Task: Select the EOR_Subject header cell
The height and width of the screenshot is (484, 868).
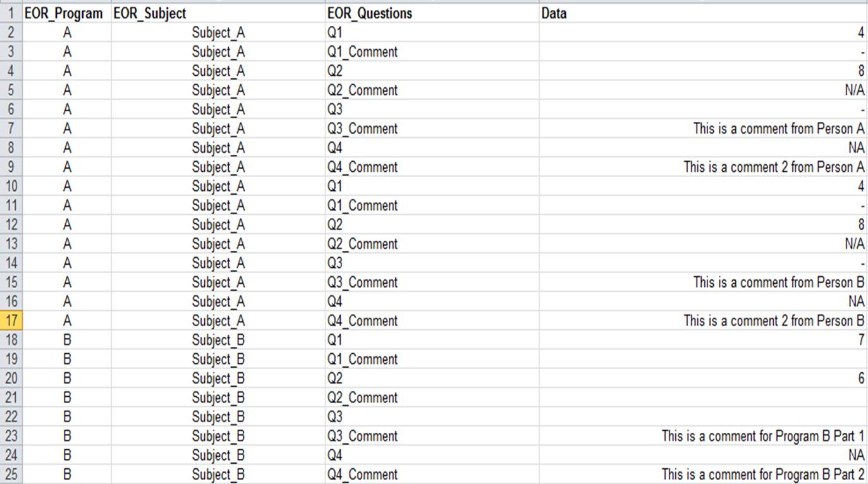Action: point(150,13)
